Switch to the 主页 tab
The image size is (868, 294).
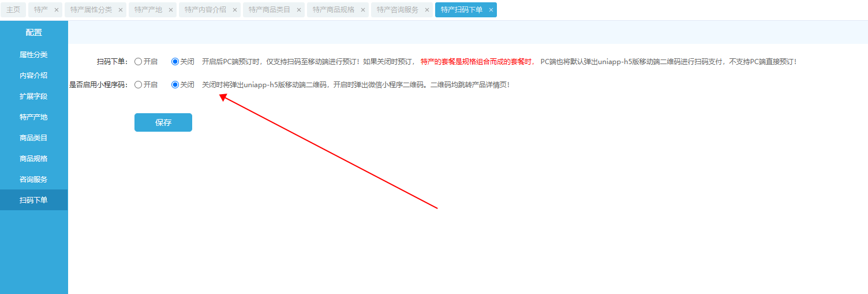(13, 10)
